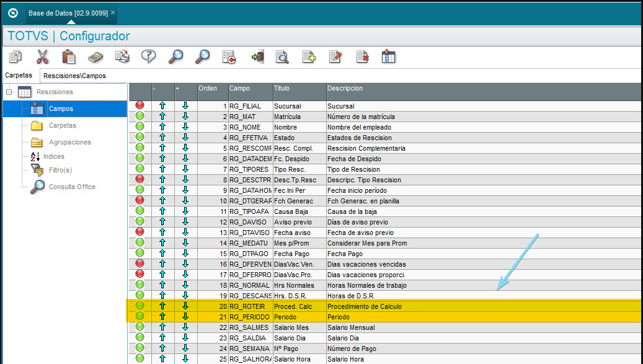Open Help with the question mark icon

click(148, 57)
